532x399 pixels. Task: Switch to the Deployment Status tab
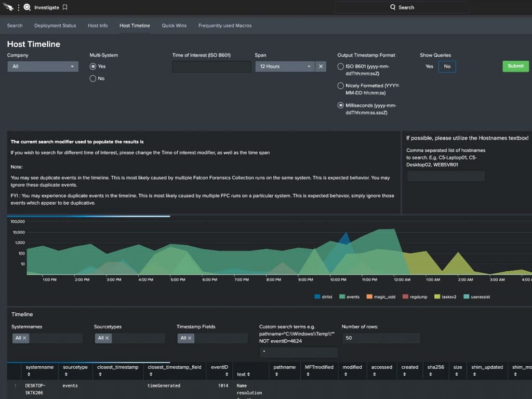[55, 25]
